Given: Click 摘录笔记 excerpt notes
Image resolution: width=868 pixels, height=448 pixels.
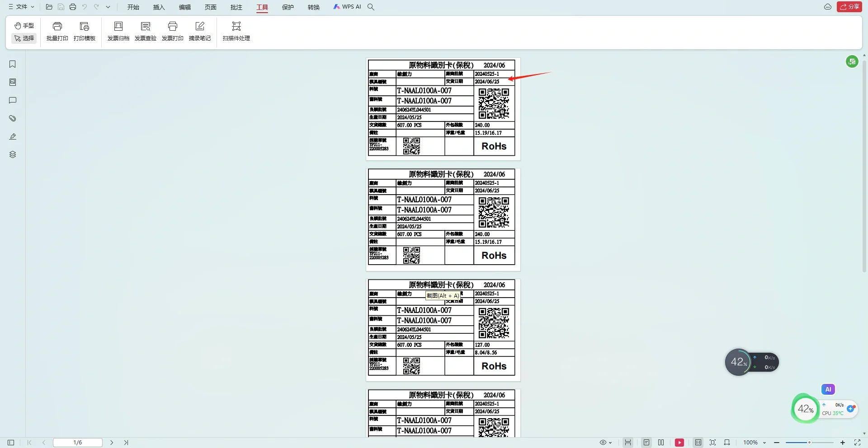Looking at the screenshot, I should click(x=200, y=31).
